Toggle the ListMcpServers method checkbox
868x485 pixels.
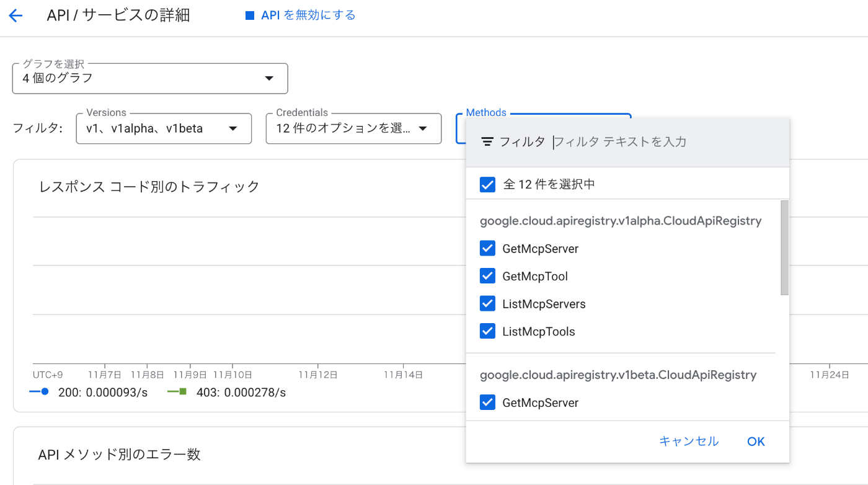point(487,304)
